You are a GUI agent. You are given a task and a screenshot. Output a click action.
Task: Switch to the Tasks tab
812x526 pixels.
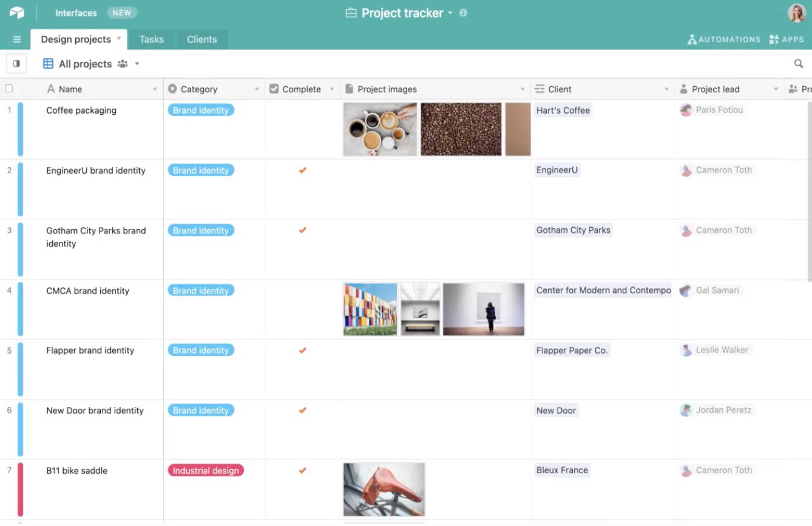click(x=152, y=39)
